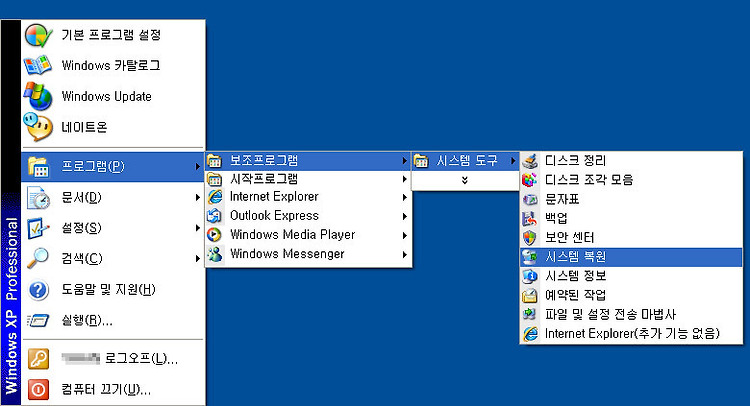Screen dimensions: 750x406
Task: Click the 보조프로그램 folder icon
Action: [x=214, y=161]
